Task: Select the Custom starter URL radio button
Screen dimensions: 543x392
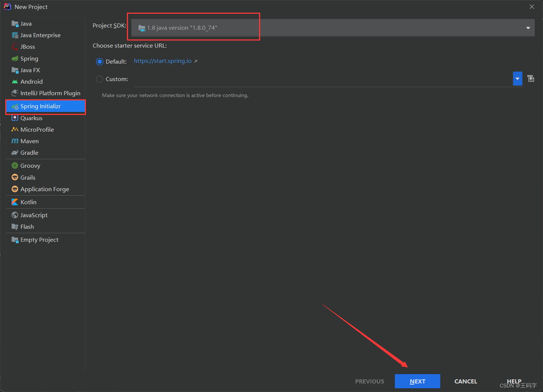Action: click(99, 79)
